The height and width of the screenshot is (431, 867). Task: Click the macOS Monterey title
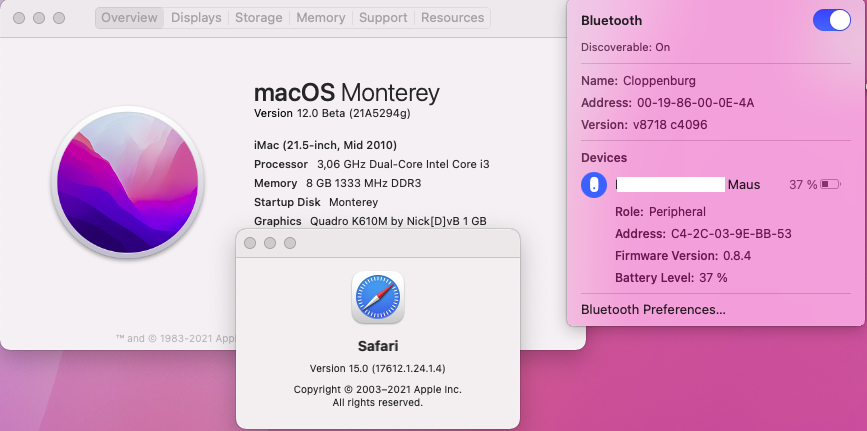coord(347,93)
